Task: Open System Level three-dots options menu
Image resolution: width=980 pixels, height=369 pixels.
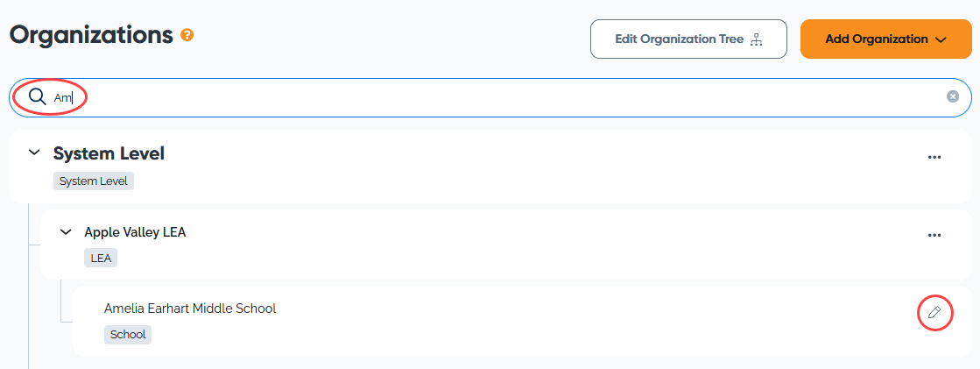Action: pos(934,157)
